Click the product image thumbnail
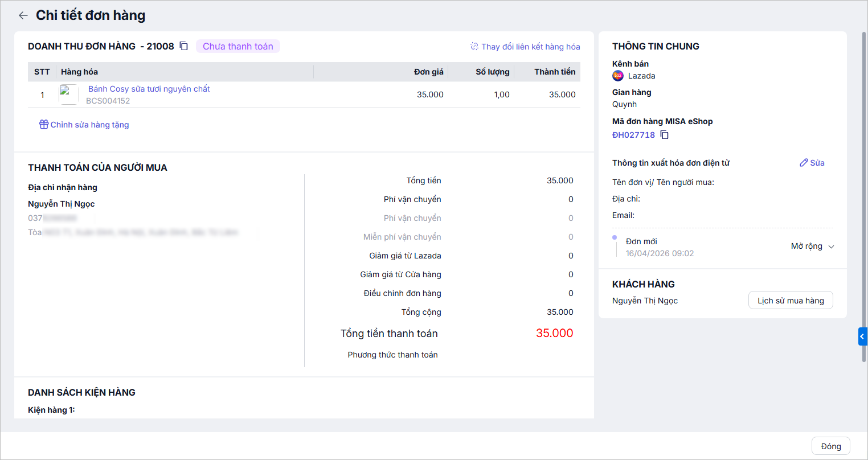 [68, 95]
